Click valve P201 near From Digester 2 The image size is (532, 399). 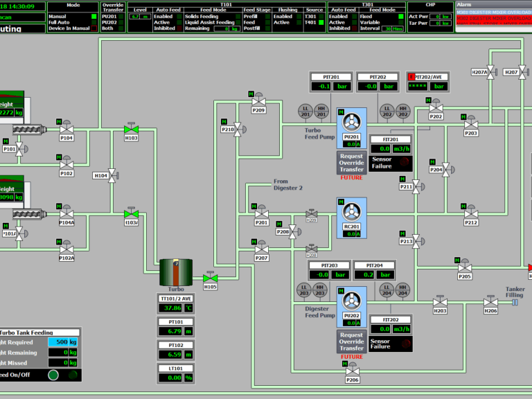[262, 213]
